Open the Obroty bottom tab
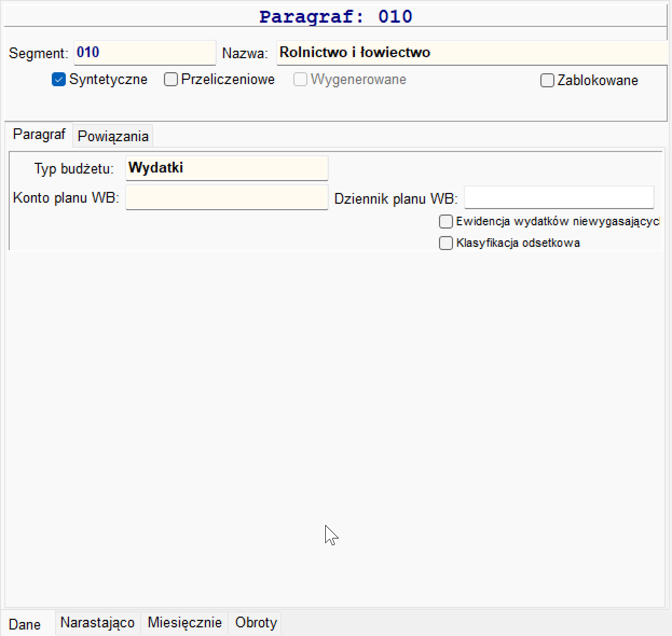 (256, 623)
